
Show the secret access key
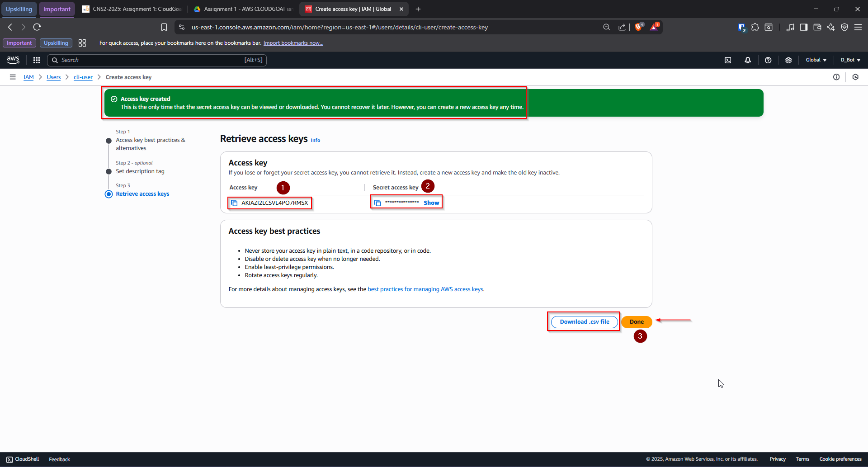pyautogui.click(x=431, y=203)
